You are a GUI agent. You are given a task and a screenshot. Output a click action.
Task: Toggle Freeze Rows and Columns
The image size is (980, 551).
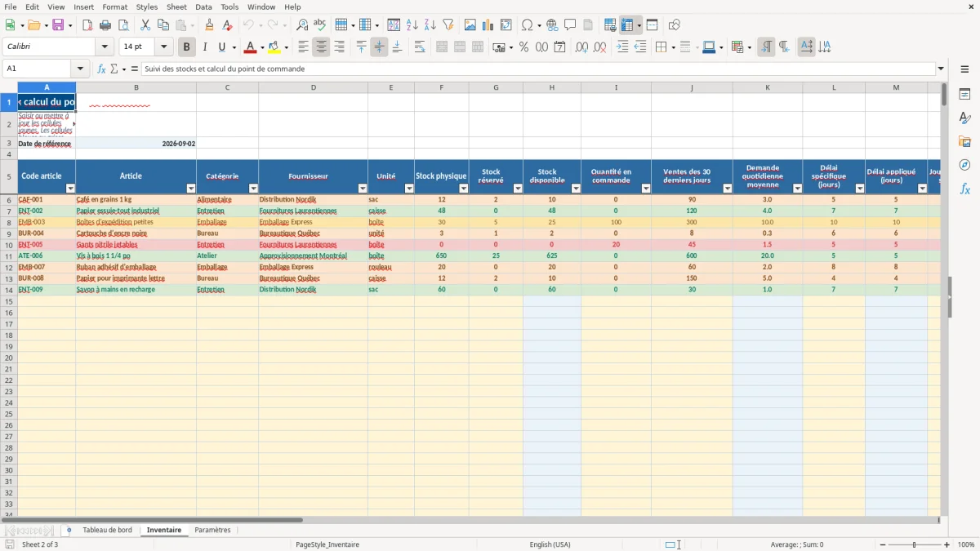point(627,25)
